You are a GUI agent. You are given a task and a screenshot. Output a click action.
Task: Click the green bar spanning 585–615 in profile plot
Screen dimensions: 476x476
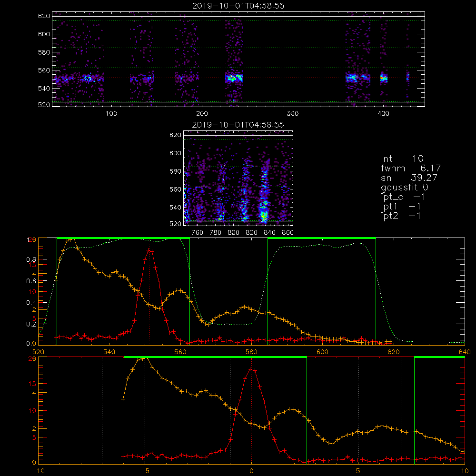pos(322,238)
